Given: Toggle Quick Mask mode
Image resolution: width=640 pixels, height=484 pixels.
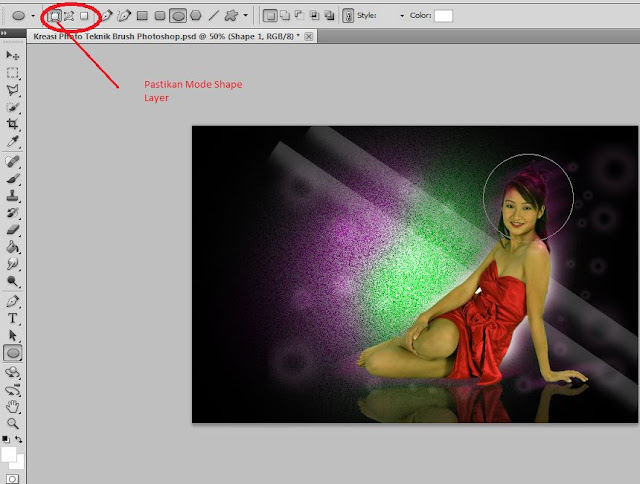Looking at the screenshot, I should tap(13, 479).
